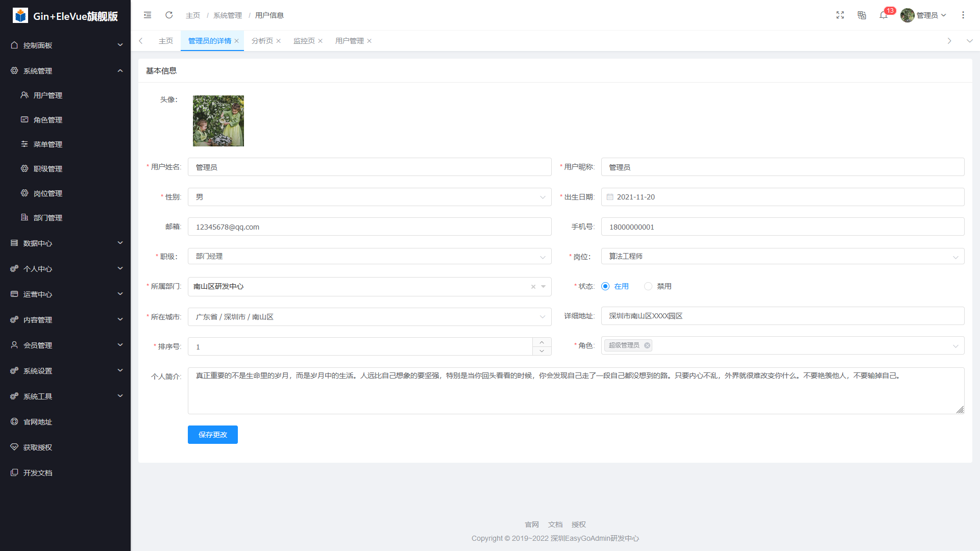This screenshot has height=551, width=980.
Task: Select the 在用 status radio button
Action: pos(605,286)
